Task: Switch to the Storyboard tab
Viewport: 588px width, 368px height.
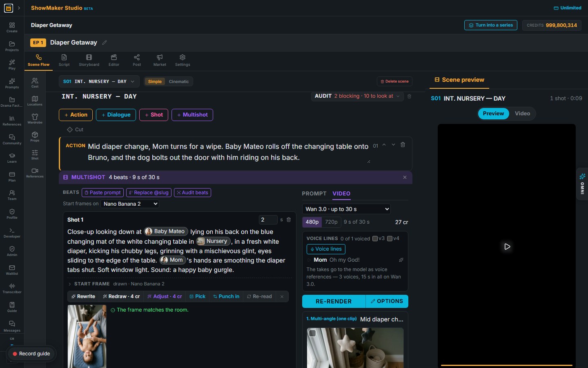Action: click(89, 61)
